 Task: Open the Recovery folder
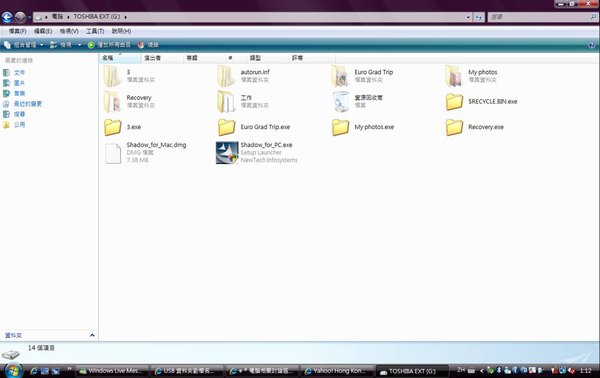[x=129, y=101]
